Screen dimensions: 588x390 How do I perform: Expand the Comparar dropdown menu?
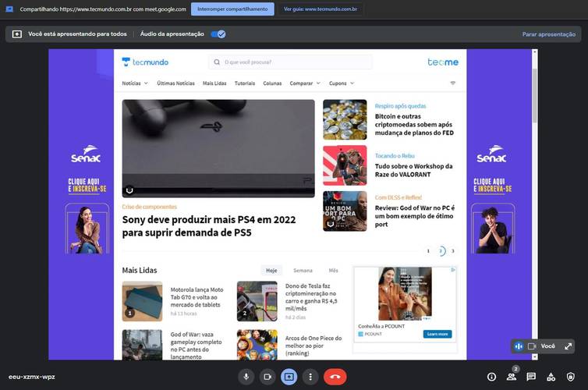point(305,83)
